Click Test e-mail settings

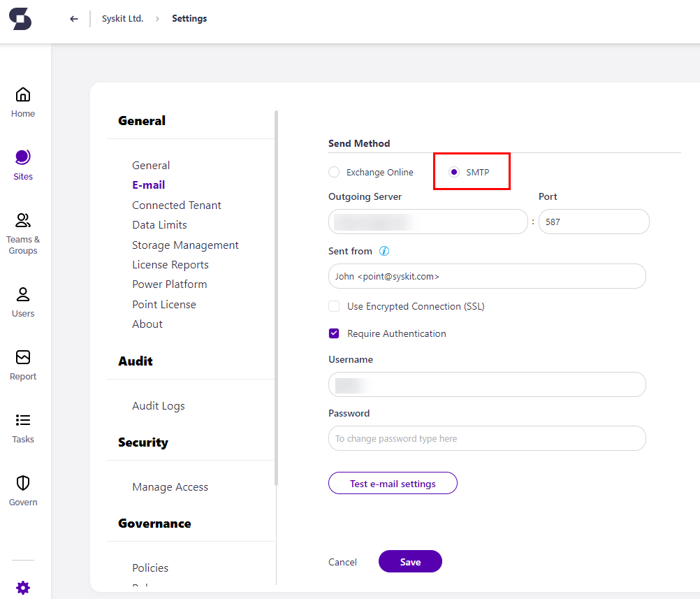(x=393, y=483)
